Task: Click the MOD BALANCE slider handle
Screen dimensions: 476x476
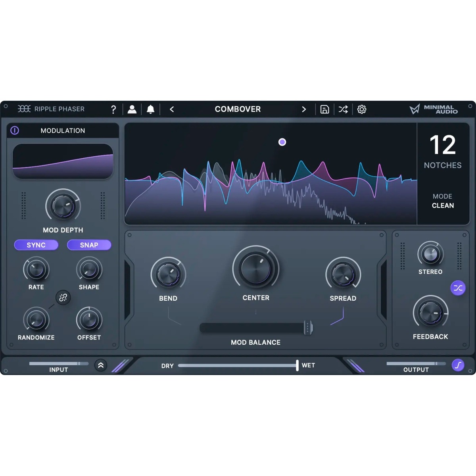Action: point(308,328)
